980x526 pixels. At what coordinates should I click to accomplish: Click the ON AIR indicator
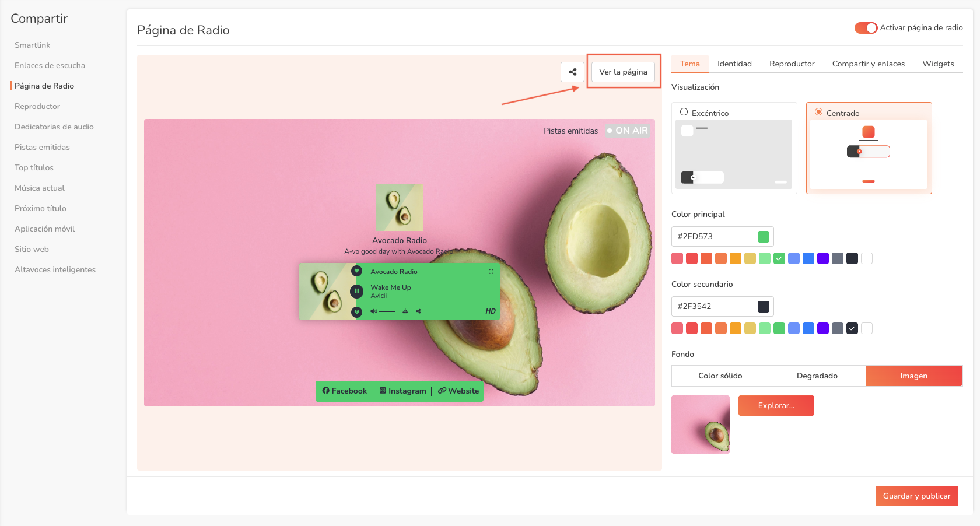point(627,131)
